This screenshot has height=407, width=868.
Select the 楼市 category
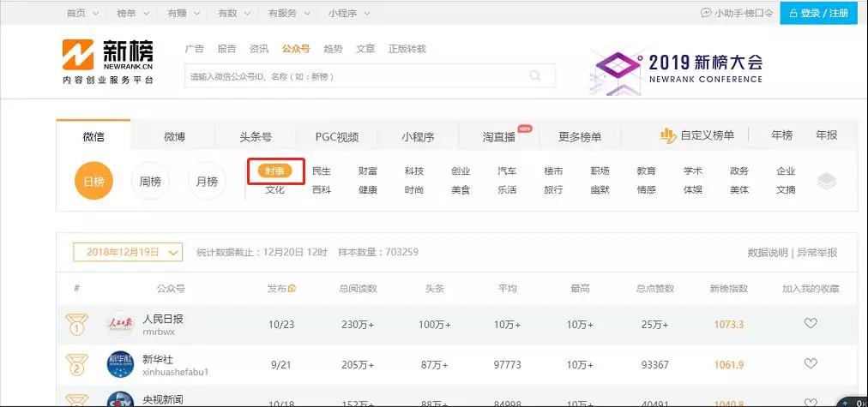(x=553, y=171)
